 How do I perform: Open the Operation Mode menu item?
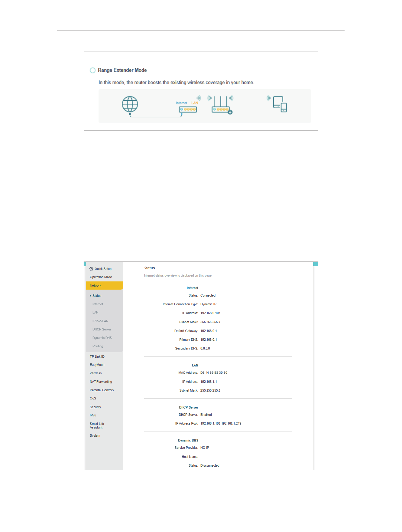[101, 277]
